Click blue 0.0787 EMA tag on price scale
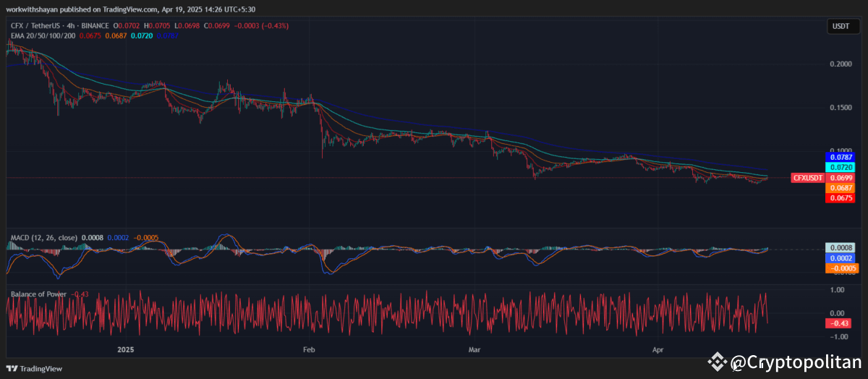This screenshot has height=379, width=868. [839, 157]
